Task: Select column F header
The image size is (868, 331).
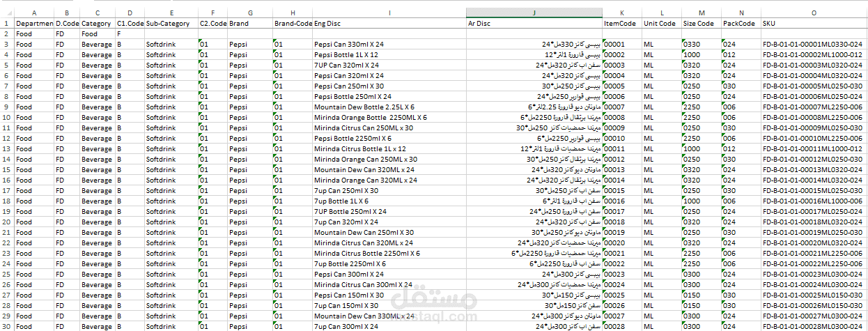Action: tap(212, 13)
